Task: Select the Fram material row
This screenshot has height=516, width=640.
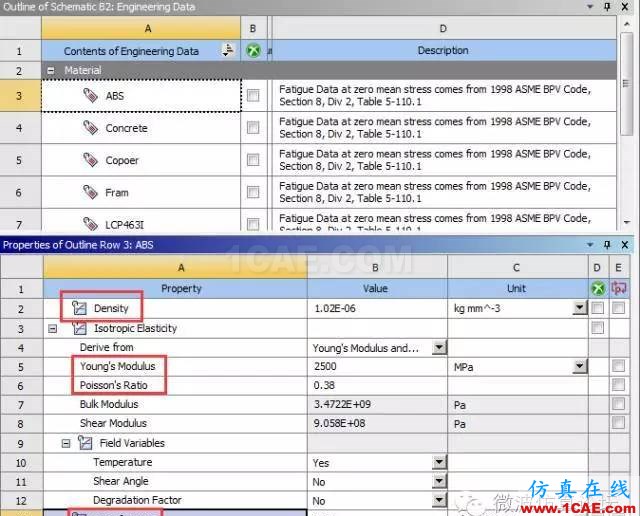Action: pyautogui.click(x=141, y=192)
